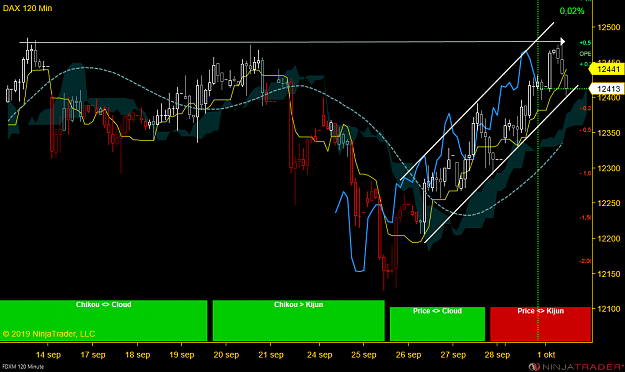Click the 12150 price axis label
The height and width of the screenshot is (372, 625).
point(609,274)
